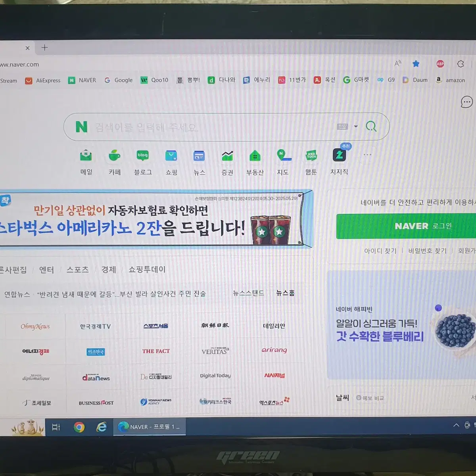Open the Qoo10 bookmark

click(x=155, y=80)
